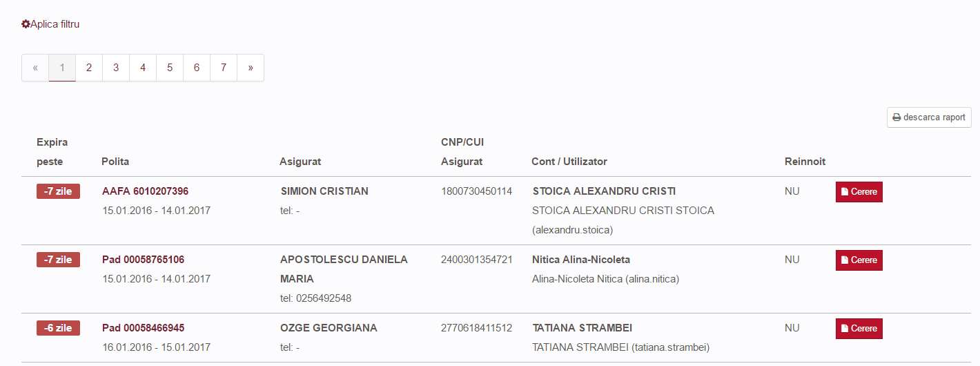The height and width of the screenshot is (366, 980).
Task: Open policy AAFA 6010207396
Action: (x=145, y=191)
